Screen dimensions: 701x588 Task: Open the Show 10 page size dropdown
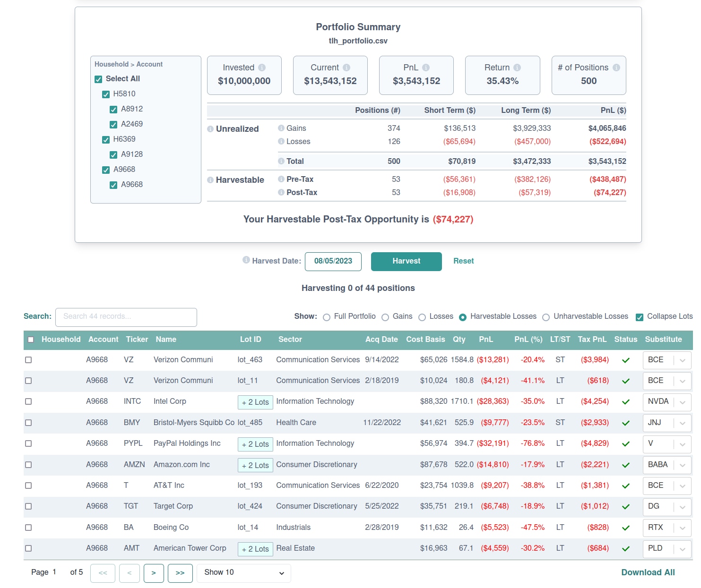tap(244, 573)
